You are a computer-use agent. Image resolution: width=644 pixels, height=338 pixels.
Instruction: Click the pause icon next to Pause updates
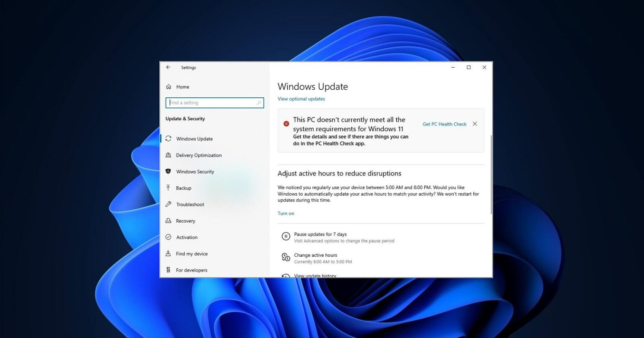(x=286, y=236)
